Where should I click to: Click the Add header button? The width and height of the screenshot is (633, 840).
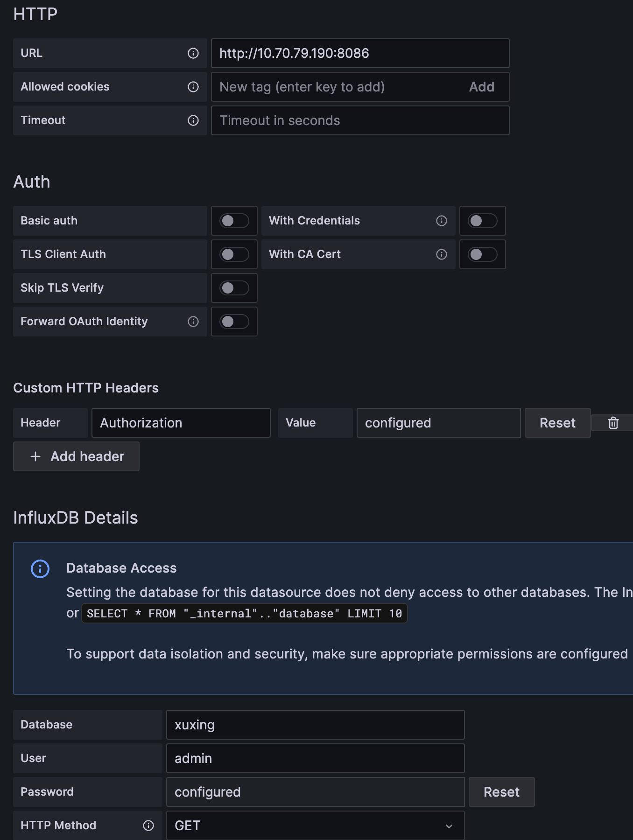coord(77,456)
